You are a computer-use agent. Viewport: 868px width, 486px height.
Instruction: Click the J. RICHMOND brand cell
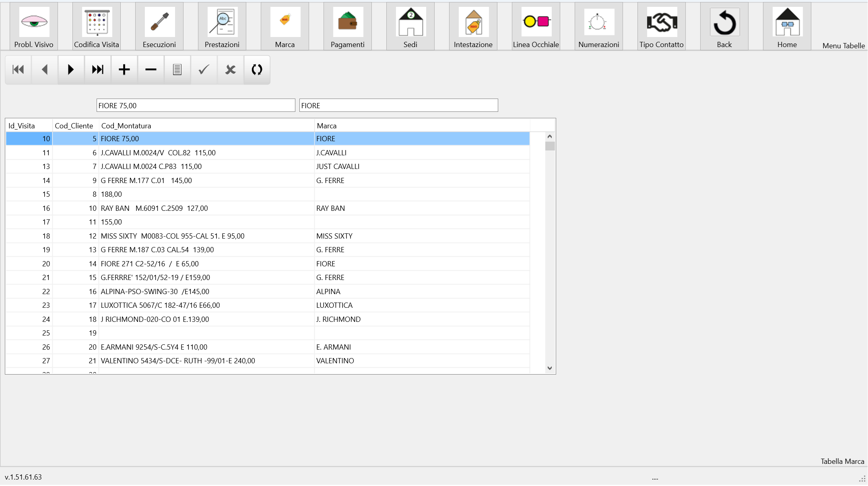click(x=422, y=319)
